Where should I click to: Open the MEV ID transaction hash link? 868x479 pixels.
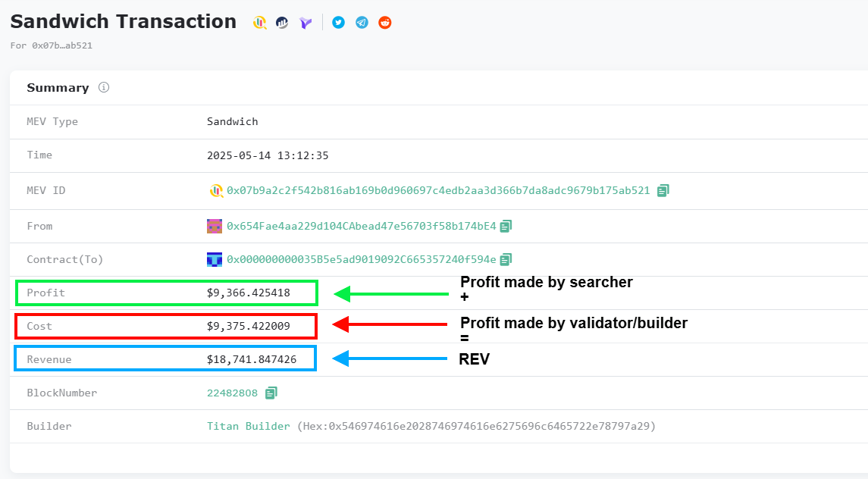[x=438, y=190]
